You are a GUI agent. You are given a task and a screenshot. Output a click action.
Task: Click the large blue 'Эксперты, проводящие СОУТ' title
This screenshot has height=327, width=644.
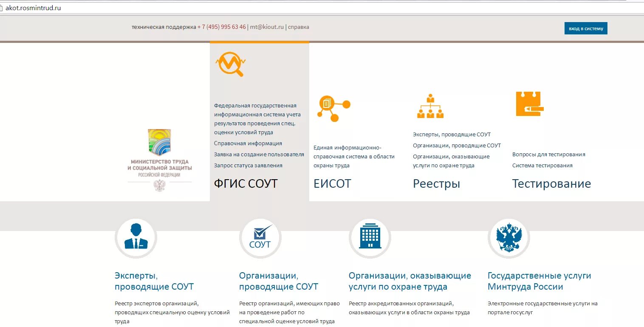tap(154, 281)
